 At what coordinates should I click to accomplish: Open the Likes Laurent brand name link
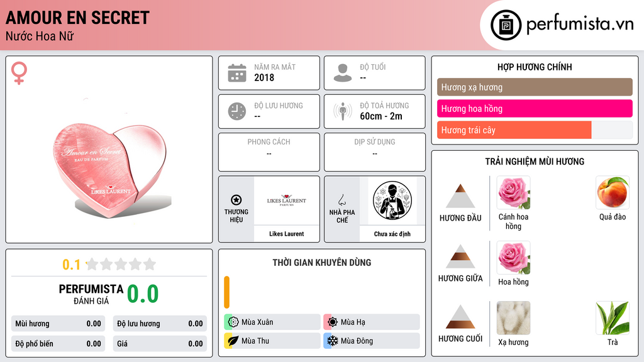286,234
